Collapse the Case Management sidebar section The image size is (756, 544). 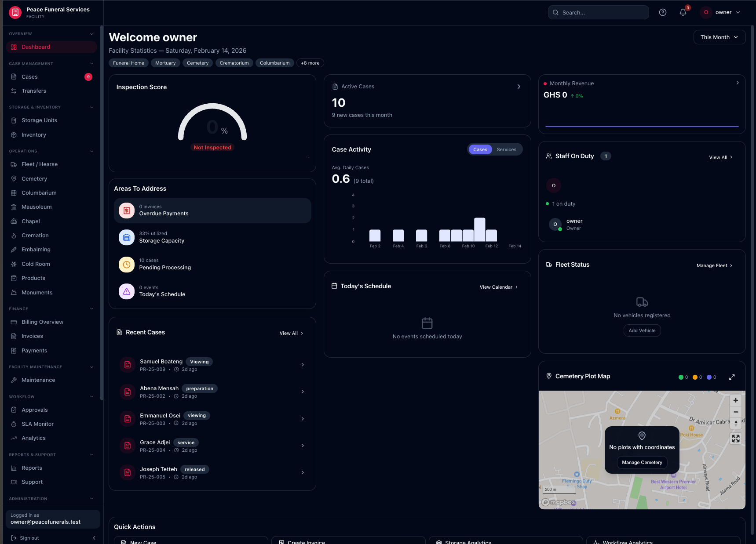click(x=91, y=63)
